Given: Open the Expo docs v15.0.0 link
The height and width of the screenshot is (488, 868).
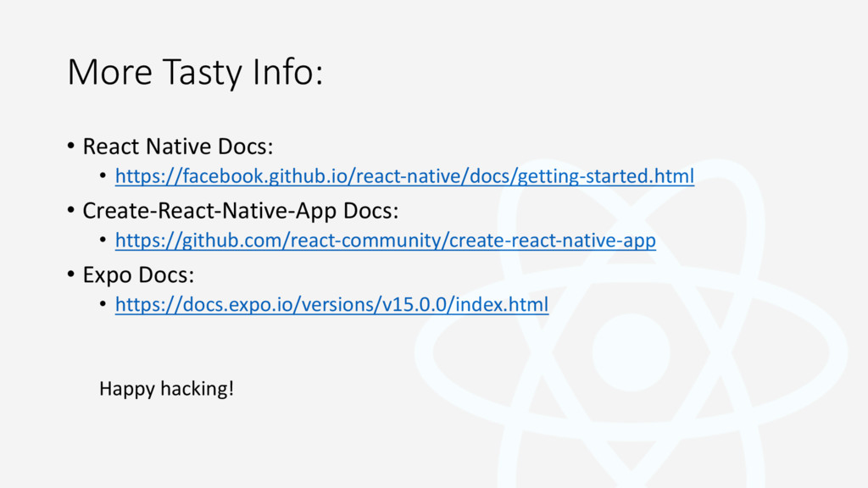Looking at the screenshot, I should (331, 304).
